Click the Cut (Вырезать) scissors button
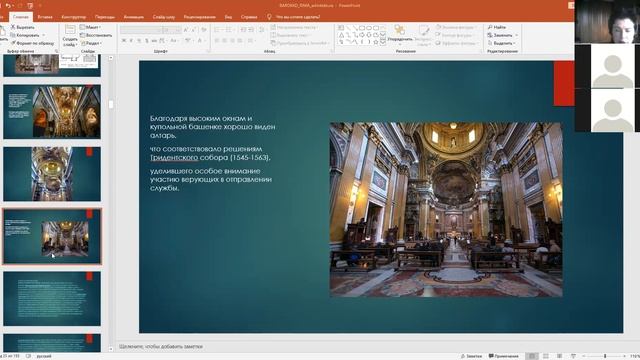640x360 pixels. click(22, 27)
